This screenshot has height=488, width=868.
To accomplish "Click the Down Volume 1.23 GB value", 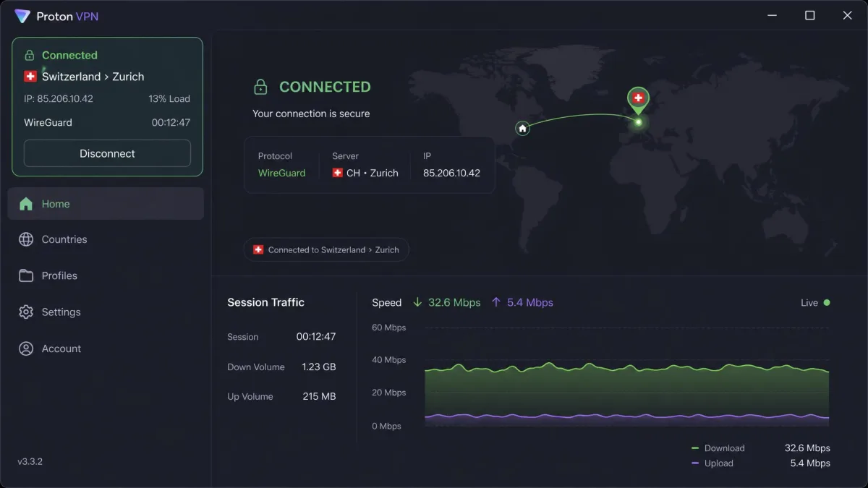I will (x=319, y=367).
